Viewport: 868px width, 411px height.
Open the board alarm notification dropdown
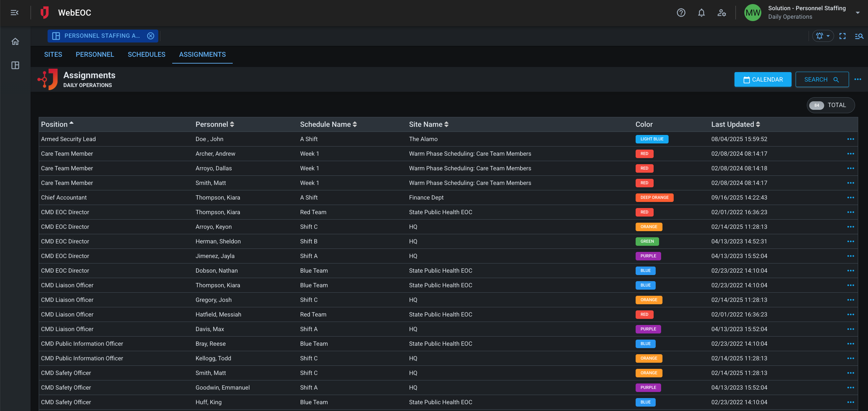click(x=822, y=36)
